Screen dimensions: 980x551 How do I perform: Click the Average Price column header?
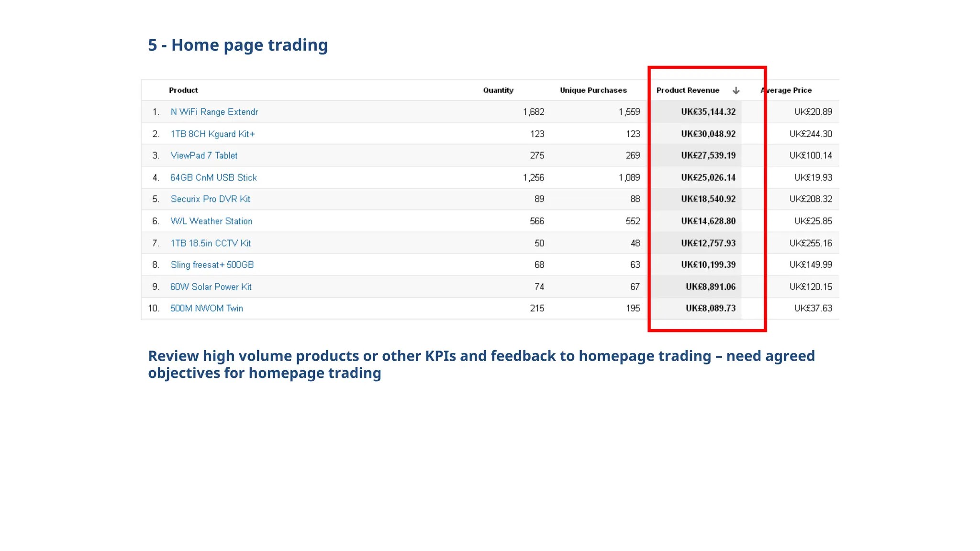(x=786, y=90)
